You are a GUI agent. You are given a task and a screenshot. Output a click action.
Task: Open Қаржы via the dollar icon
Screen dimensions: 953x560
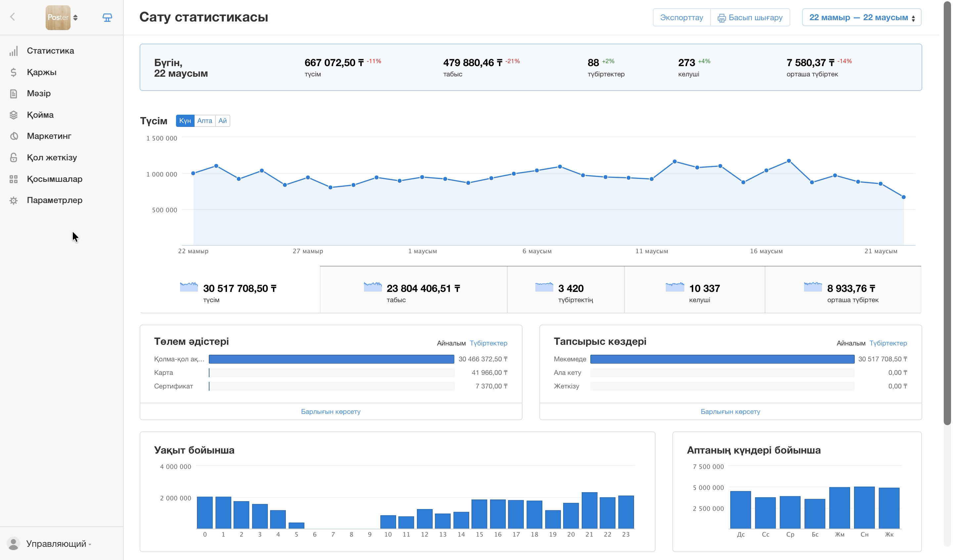tap(14, 72)
